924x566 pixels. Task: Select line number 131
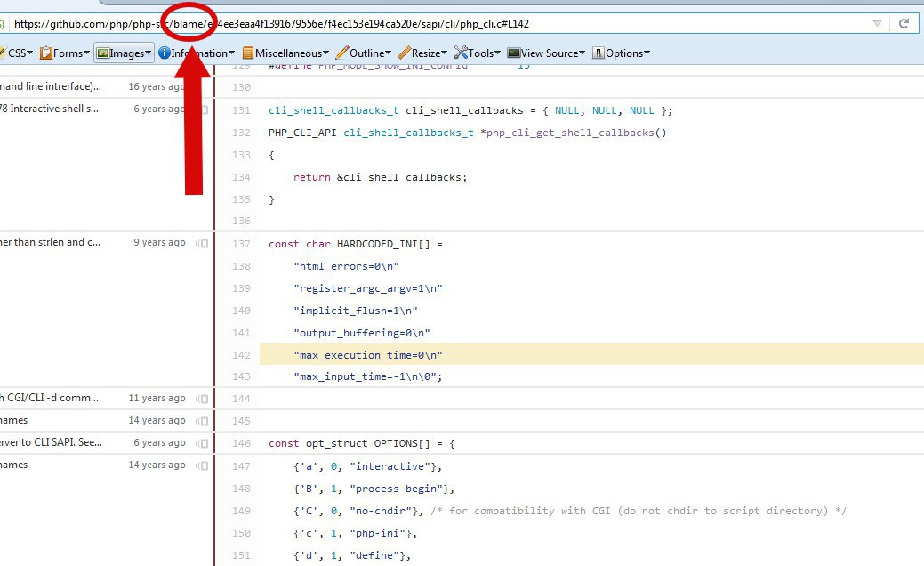tap(241, 110)
